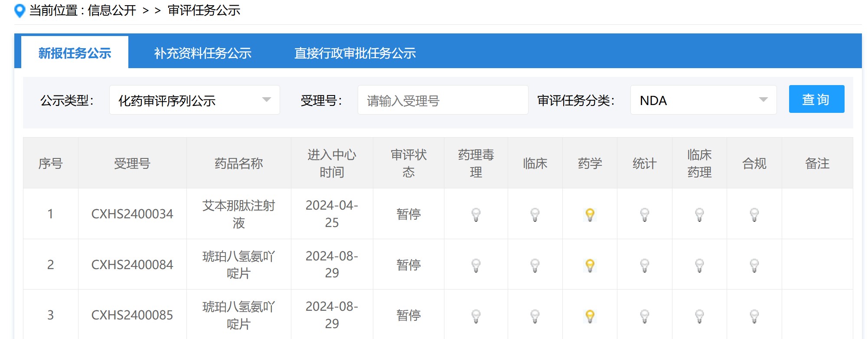Screen dimensions: 868x339
Task: Click yellow 药学 bulb for CXHS2400085
Action: click(x=590, y=316)
